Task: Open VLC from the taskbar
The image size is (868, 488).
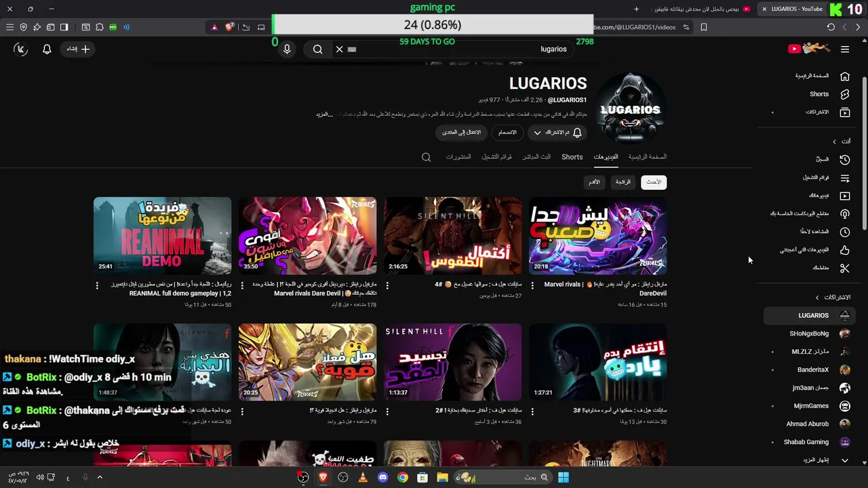Action: click(x=363, y=477)
